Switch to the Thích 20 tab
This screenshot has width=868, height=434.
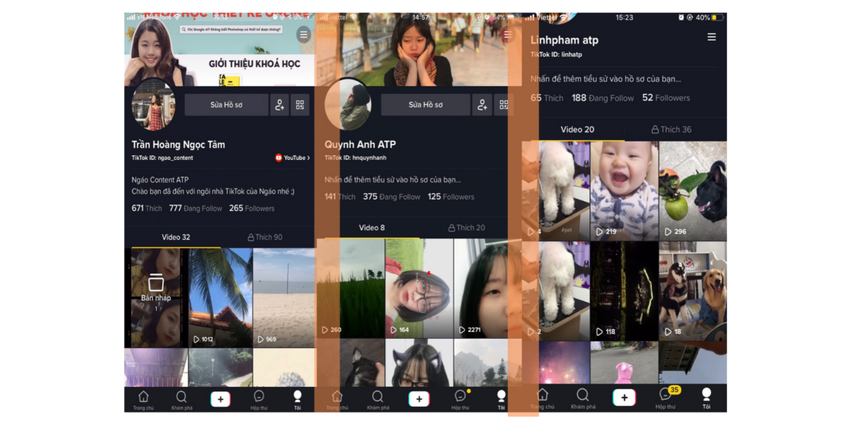click(467, 228)
